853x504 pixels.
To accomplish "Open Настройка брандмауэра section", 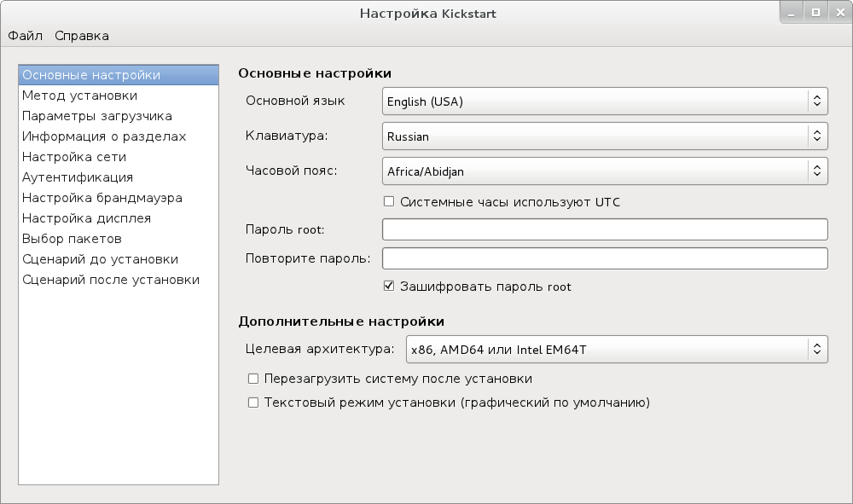I will [102, 198].
